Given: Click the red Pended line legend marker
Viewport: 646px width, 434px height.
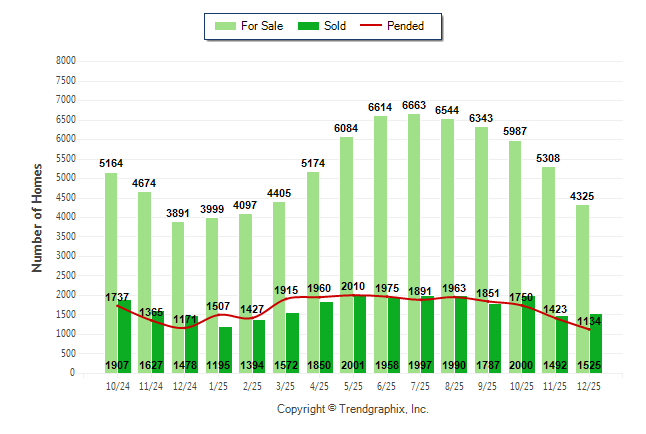Looking at the screenshot, I should click(x=377, y=26).
